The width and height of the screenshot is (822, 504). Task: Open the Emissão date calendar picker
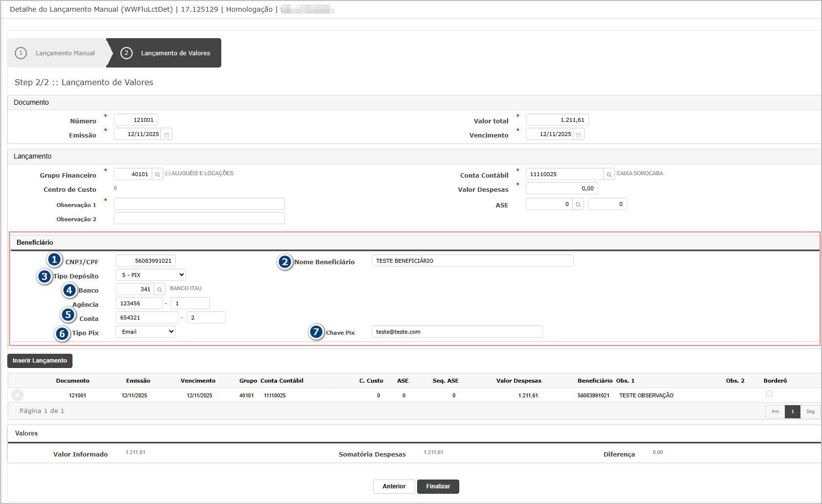[166, 135]
